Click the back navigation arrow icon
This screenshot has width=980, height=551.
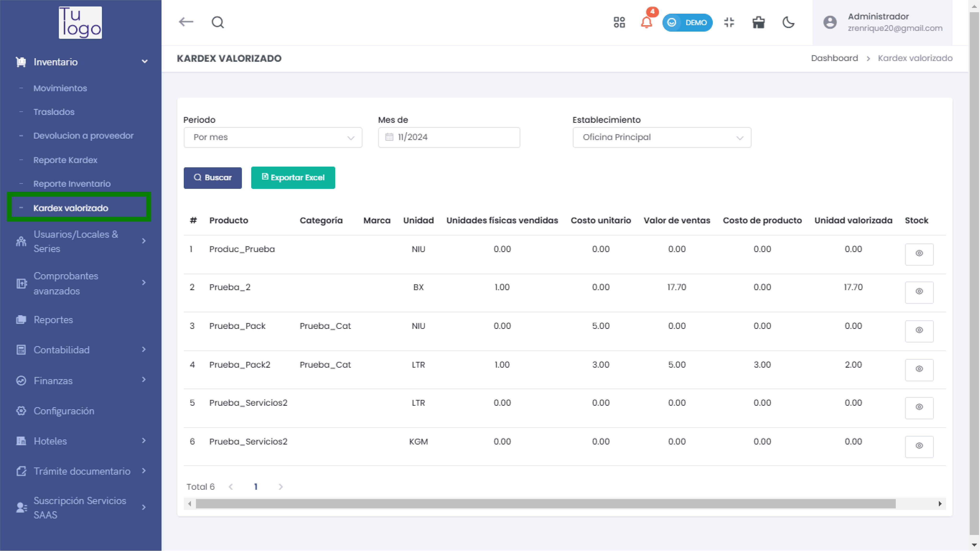click(x=186, y=22)
